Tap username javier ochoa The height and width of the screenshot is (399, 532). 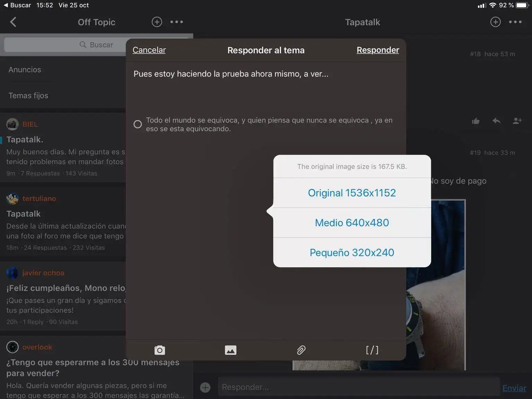43,273
